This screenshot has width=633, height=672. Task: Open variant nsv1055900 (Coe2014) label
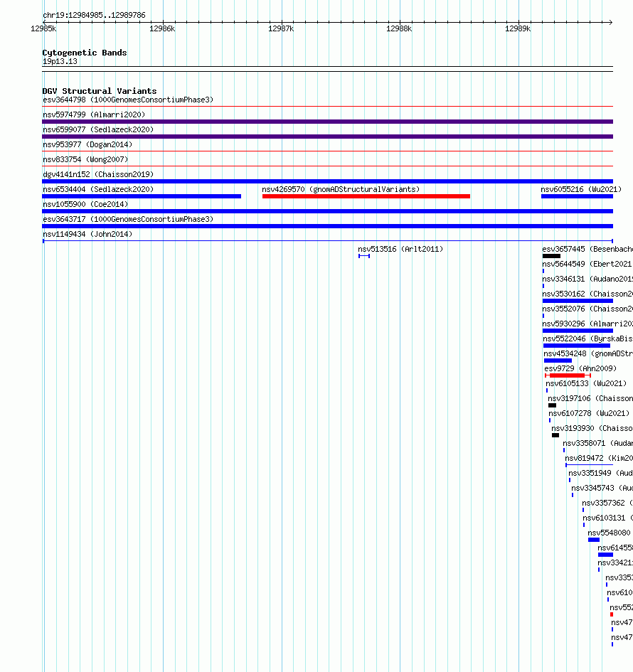[x=85, y=204]
